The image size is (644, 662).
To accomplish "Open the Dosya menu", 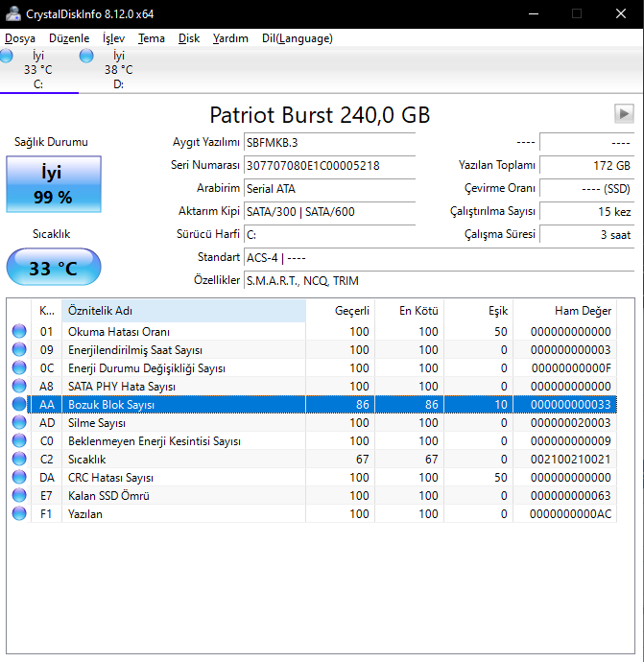I will click(20, 38).
